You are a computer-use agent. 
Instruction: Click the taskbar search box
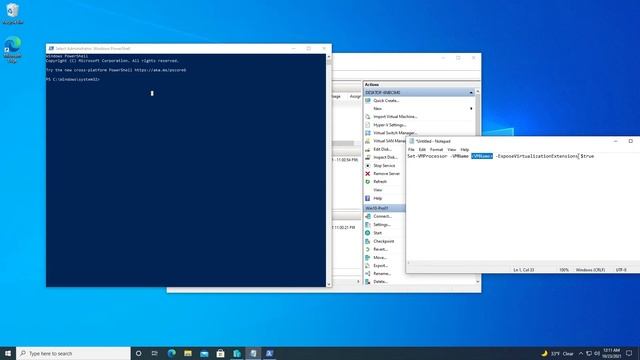coord(73,353)
